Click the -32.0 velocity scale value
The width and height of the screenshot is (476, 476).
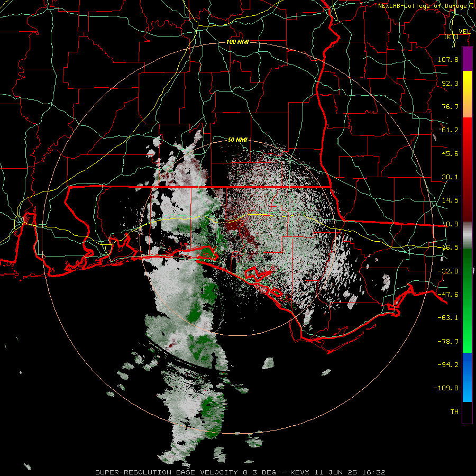[448, 271]
